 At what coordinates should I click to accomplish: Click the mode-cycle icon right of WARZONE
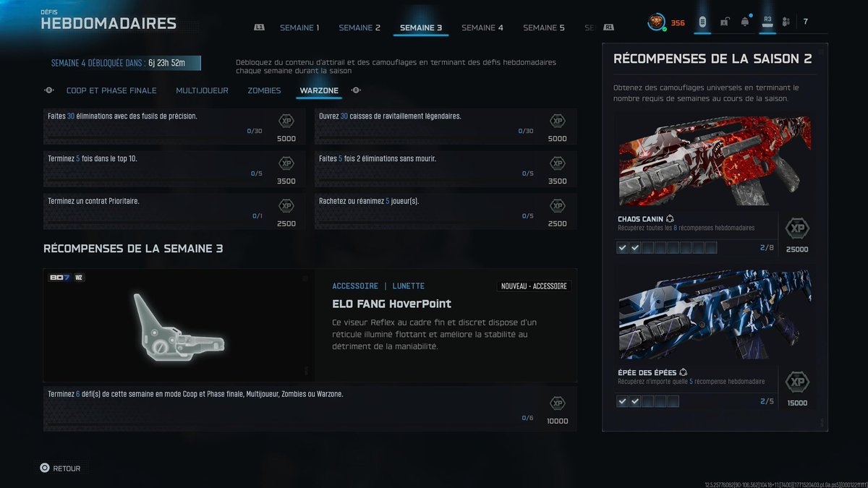tap(356, 90)
